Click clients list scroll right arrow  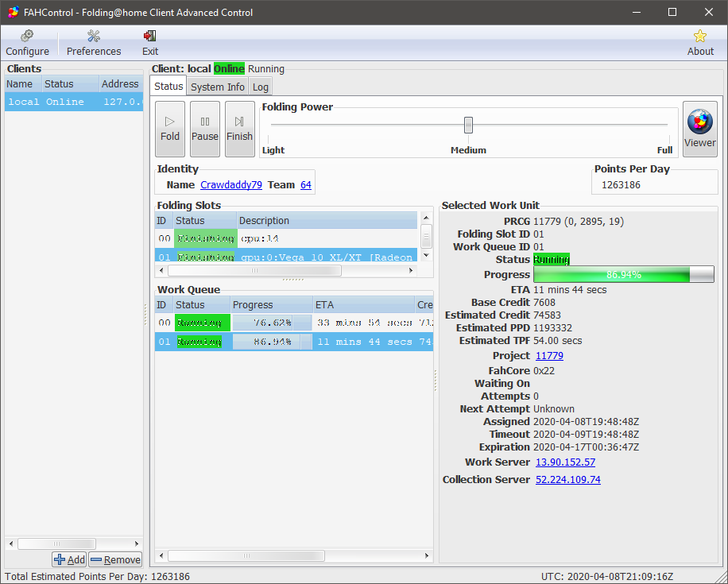coord(137,543)
